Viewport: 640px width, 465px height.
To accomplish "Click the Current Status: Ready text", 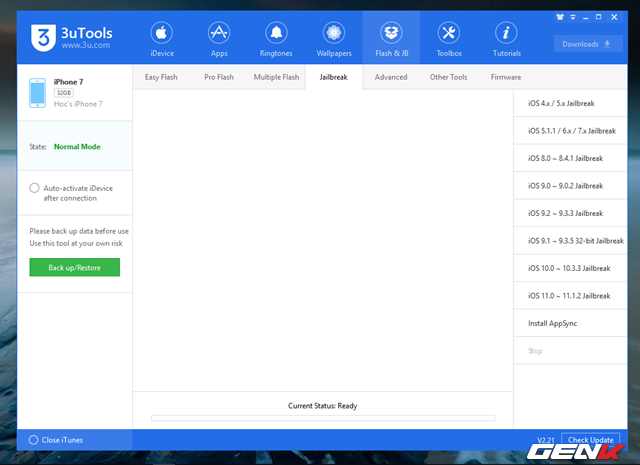I will pyautogui.click(x=322, y=406).
